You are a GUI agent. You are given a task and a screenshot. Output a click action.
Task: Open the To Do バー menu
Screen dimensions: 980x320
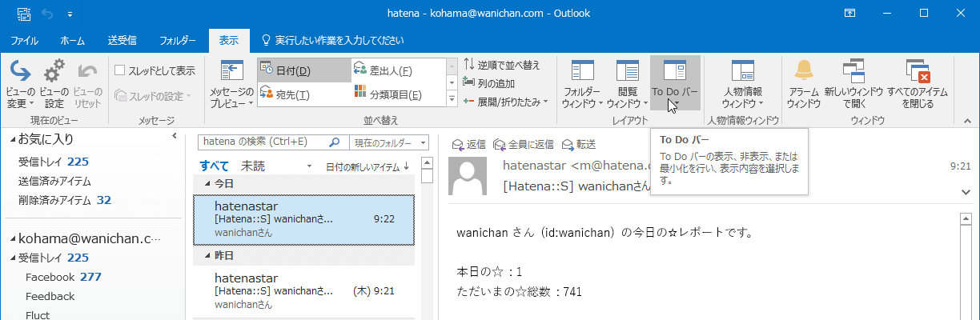(x=675, y=84)
